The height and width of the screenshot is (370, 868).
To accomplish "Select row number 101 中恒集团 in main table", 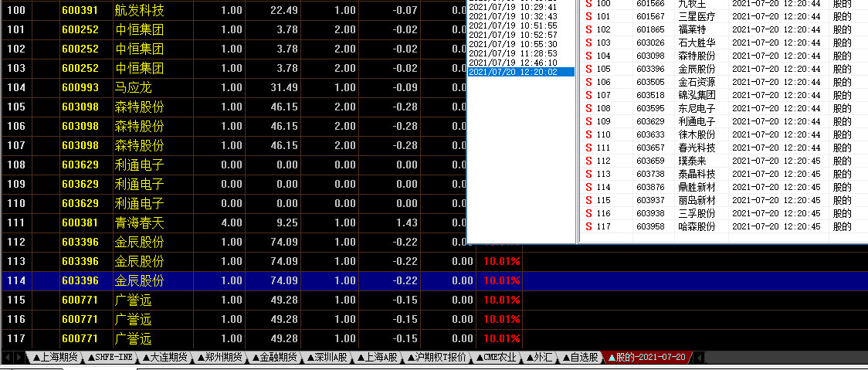I will coord(16,29).
